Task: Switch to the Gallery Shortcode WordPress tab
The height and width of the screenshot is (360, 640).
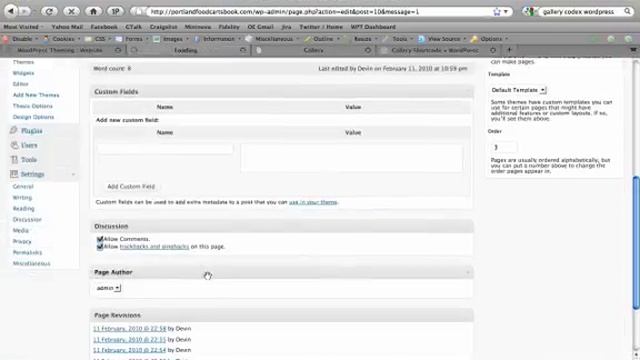Action: 435,50
